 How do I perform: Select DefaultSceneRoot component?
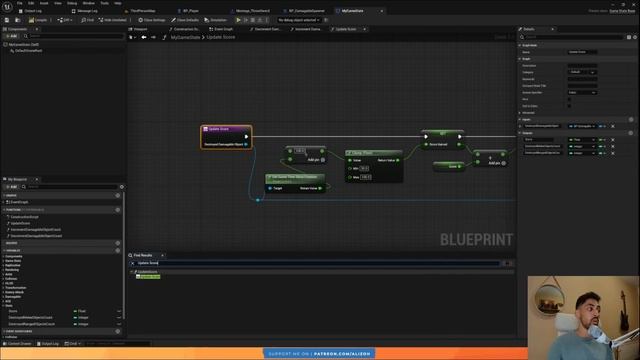tap(28, 51)
